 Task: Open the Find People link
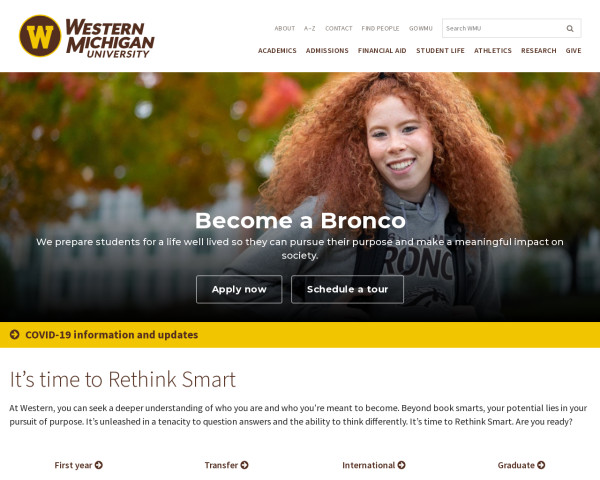click(x=380, y=28)
